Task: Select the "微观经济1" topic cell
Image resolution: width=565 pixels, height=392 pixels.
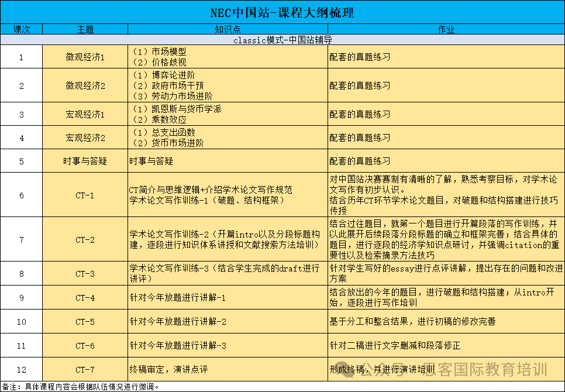Action: click(x=85, y=57)
